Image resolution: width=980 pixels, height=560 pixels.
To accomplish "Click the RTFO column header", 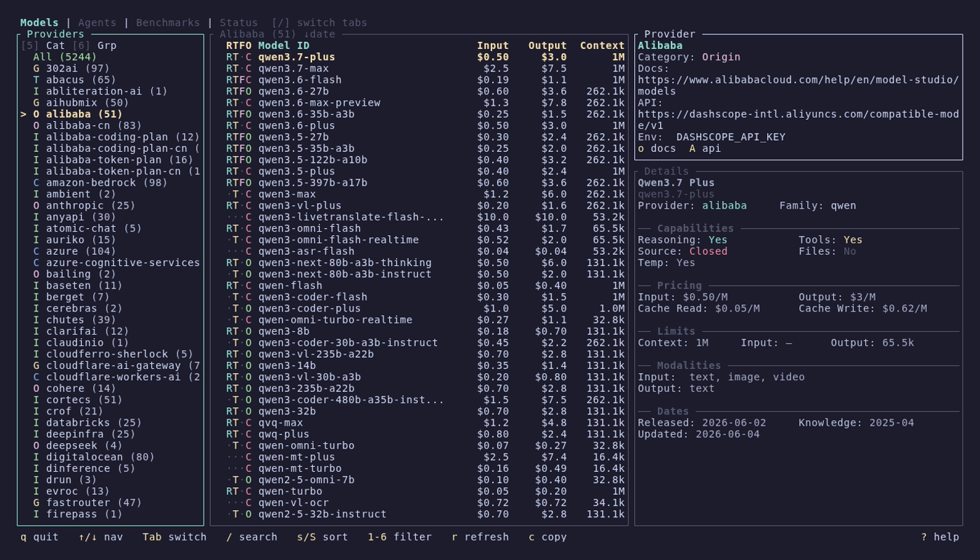I will pyautogui.click(x=239, y=45).
